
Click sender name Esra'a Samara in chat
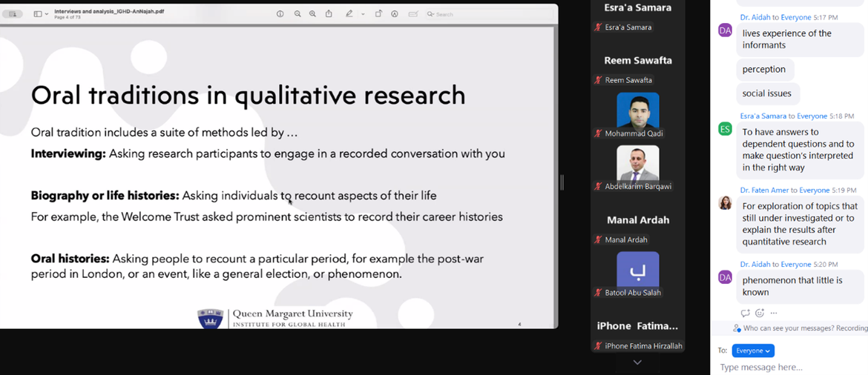(763, 116)
